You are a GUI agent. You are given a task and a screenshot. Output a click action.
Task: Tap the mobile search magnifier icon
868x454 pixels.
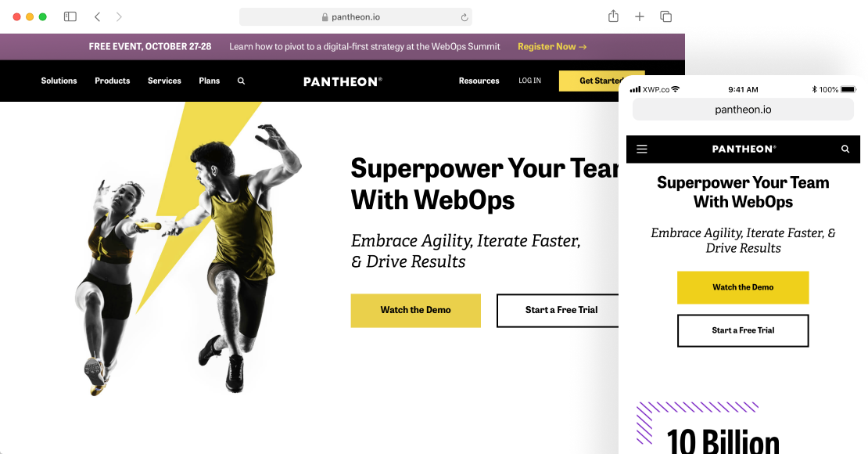[845, 149]
